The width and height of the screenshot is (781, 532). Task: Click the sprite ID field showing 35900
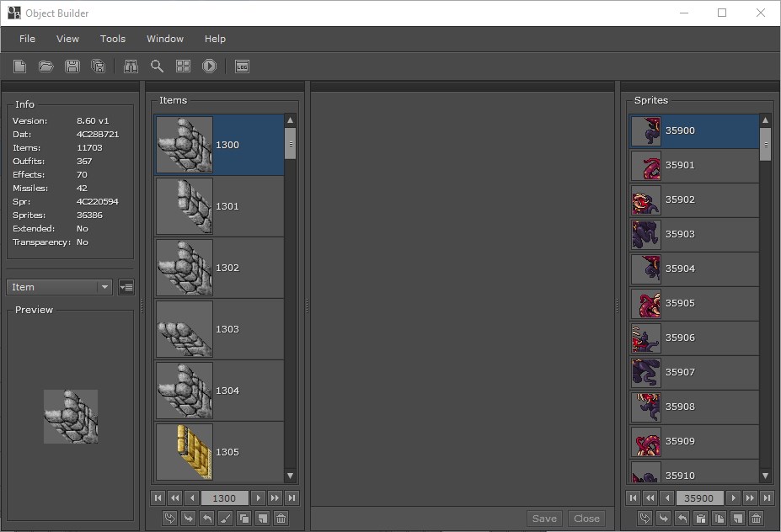tap(700, 498)
